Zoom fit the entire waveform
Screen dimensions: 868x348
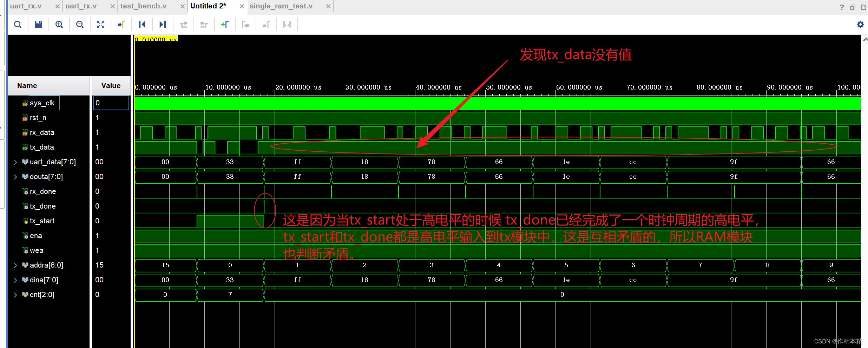100,24
